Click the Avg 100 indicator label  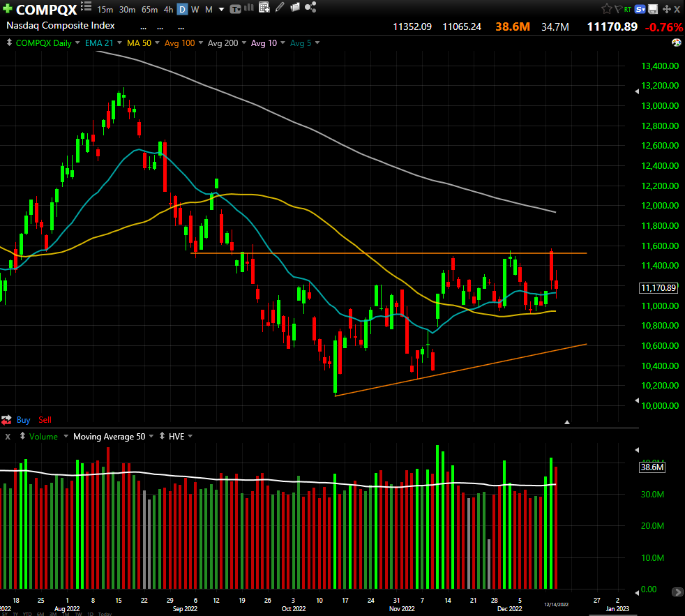pos(179,43)
